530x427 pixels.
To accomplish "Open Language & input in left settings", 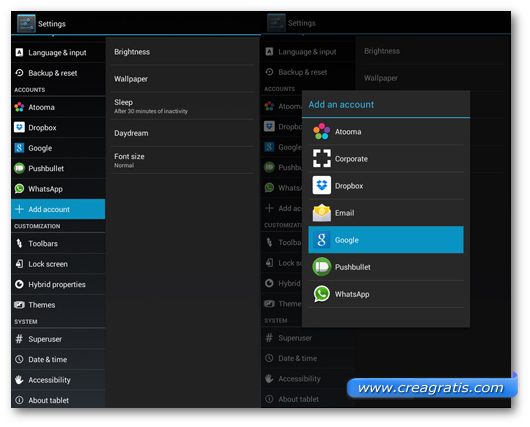I will point(58,53).
